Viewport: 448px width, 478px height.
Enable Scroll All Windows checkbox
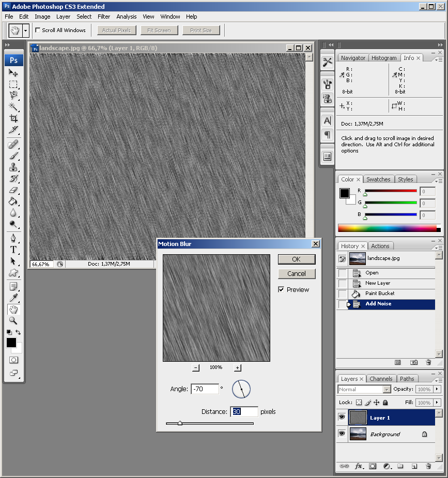(38, 30)
